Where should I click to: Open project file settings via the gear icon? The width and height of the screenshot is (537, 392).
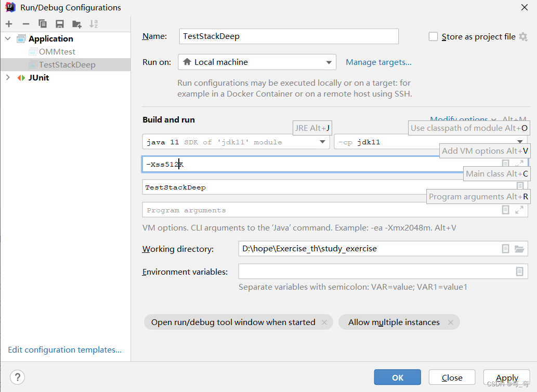(x=523, y=36)
